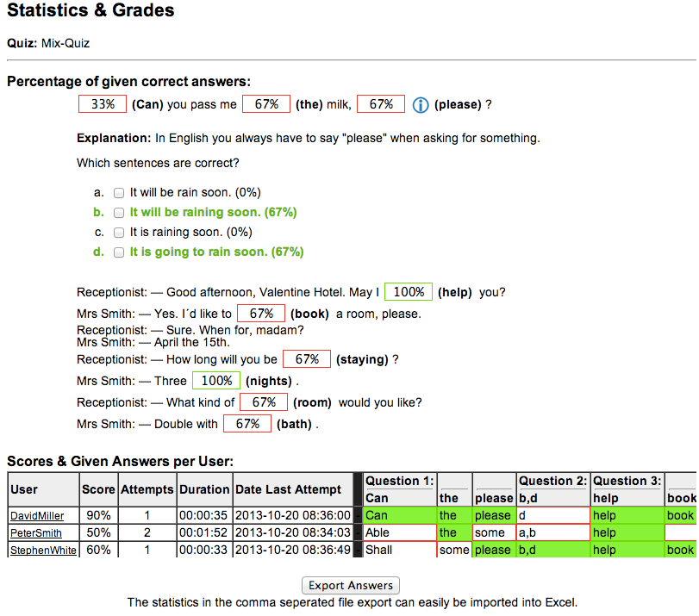
Task: Click the black divider in DavidMiller's row
Action: tap(359, 516)
